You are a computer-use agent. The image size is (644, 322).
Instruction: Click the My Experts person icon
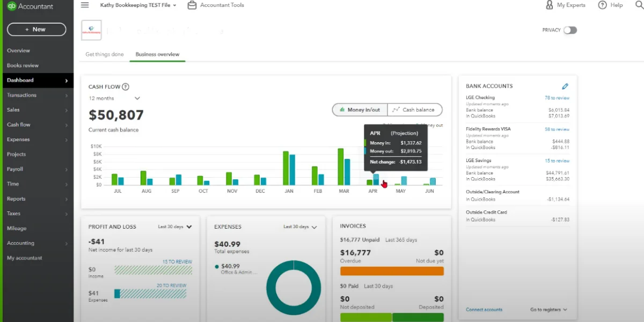point(549,5)
